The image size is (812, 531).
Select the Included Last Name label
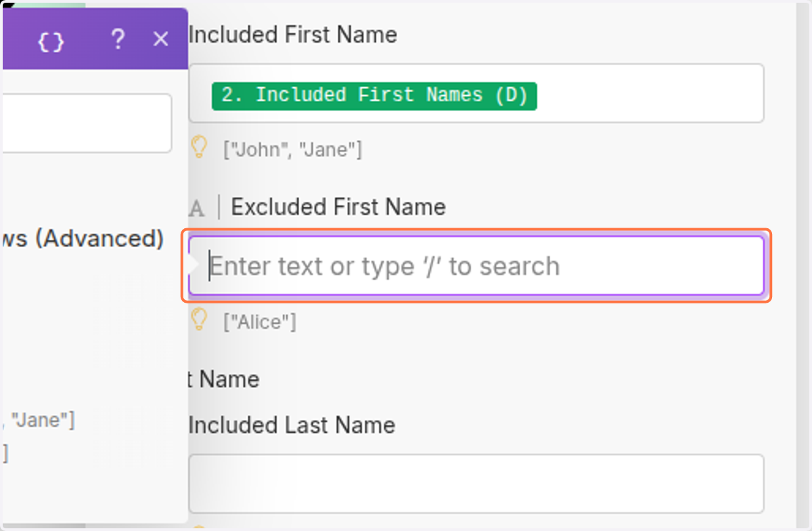[x=292, y=425]
